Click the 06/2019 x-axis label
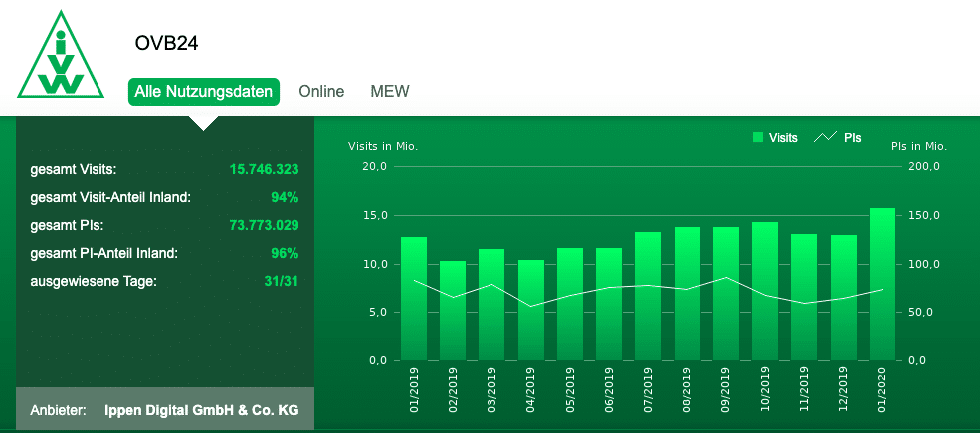 tap(609, 390)
